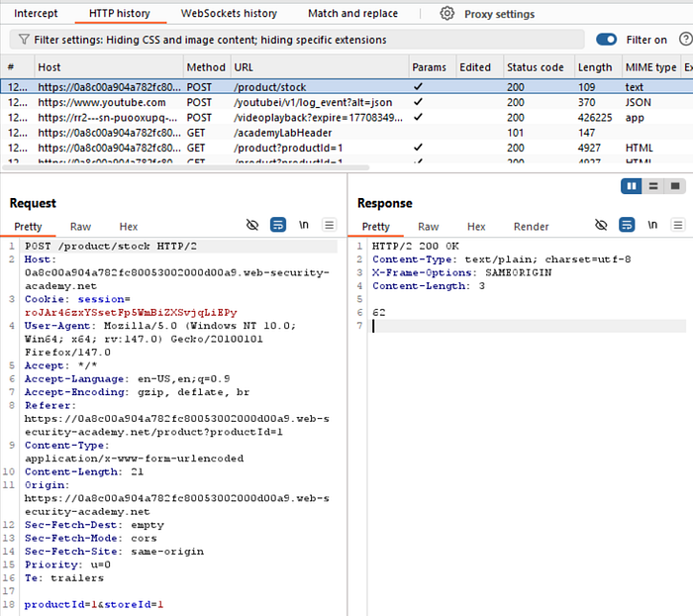Click the Response Content-Length: 3 header

tap(429, 286)
